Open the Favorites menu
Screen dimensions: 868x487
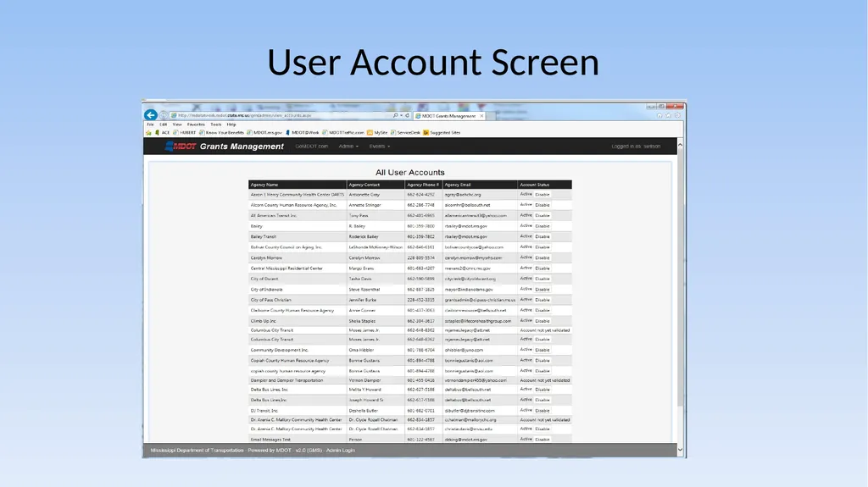click(196, 125)
